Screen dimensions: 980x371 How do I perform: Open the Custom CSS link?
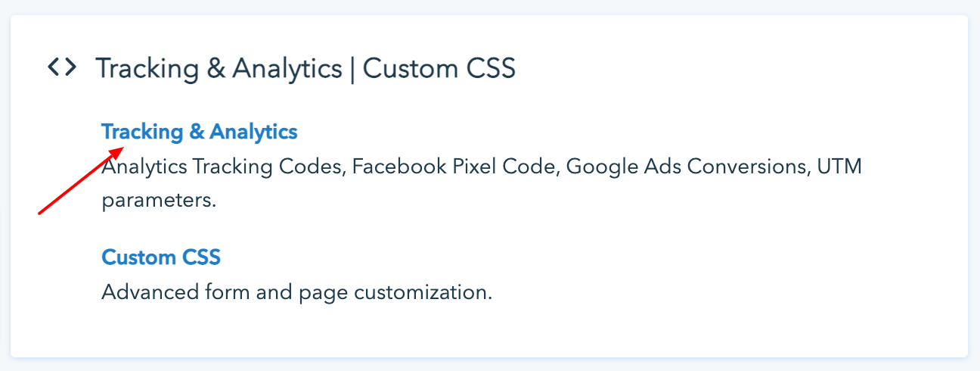click(x=160, y=257)
